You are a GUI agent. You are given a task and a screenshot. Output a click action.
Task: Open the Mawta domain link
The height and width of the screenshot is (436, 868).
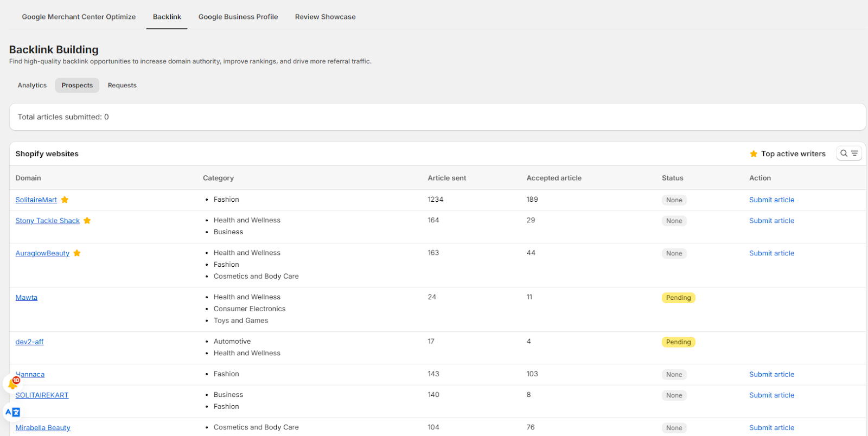27,298
